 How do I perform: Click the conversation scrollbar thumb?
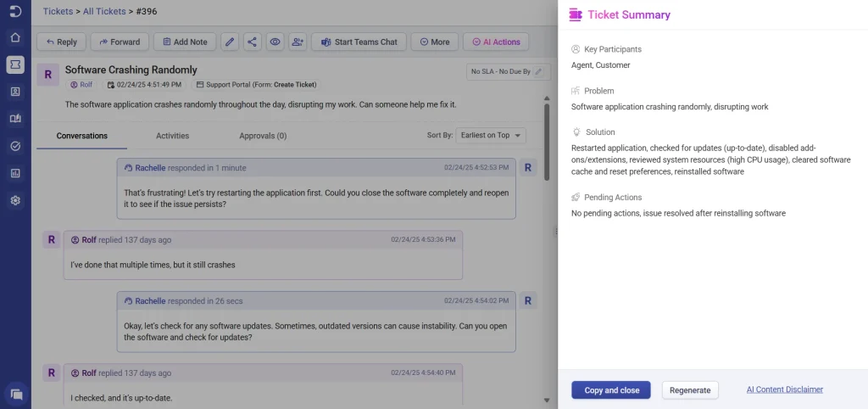(x=547, y=142)
